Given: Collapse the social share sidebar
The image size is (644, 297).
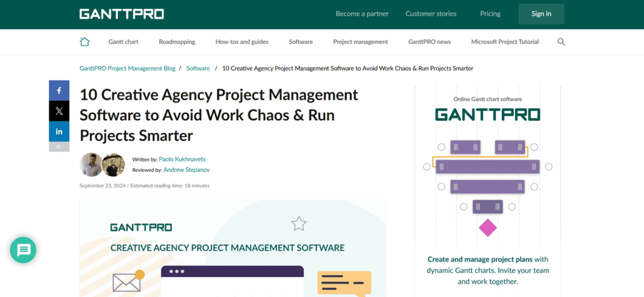Looking at the screenshot, I should point(59,147).
